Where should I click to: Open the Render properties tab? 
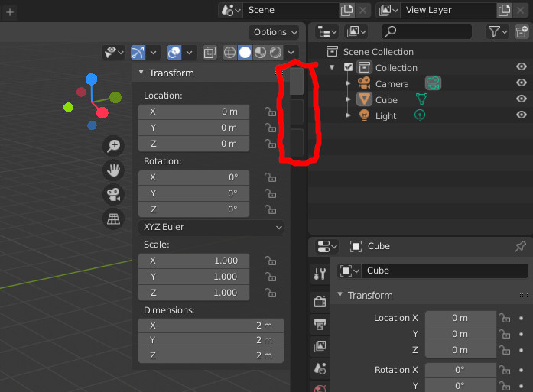pos(320,301)
